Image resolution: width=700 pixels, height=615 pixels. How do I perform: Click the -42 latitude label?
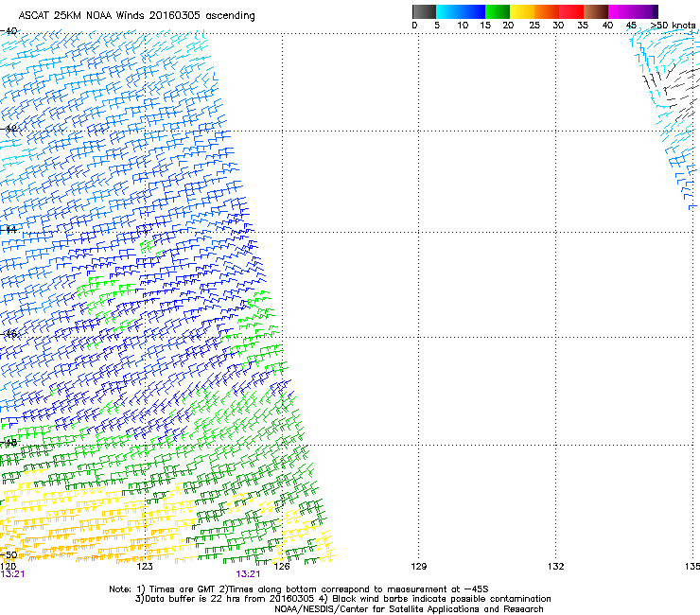coord(9,129)
